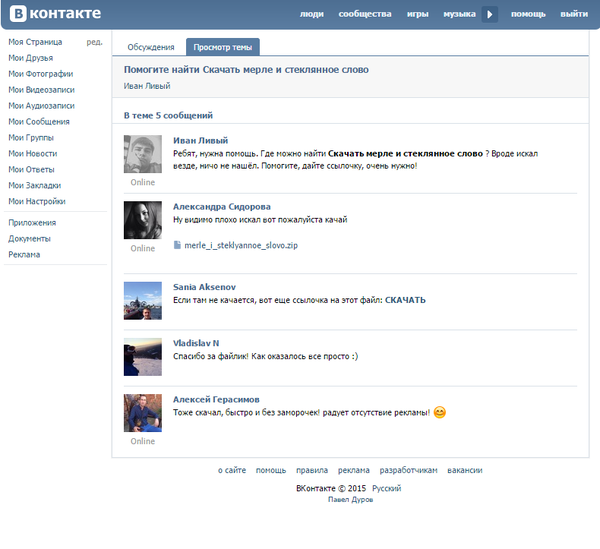Open Мои Сообщения in the sidebar
Screen dimensions: 600x549
(39, 122)
